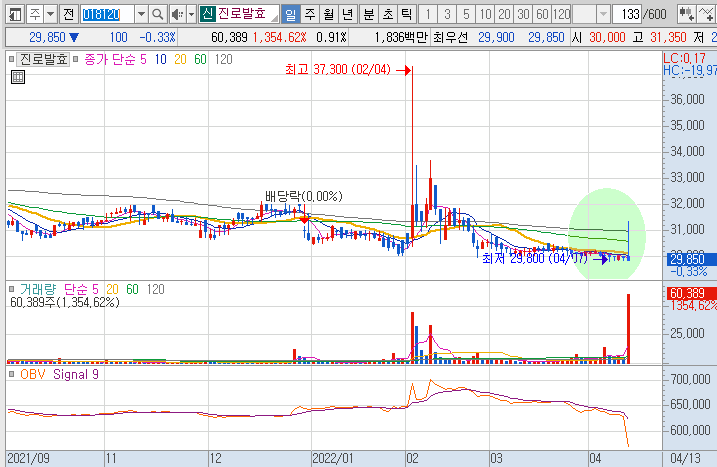
Task: Switch to the 분 minute chart tab
Action: [369, 14]
